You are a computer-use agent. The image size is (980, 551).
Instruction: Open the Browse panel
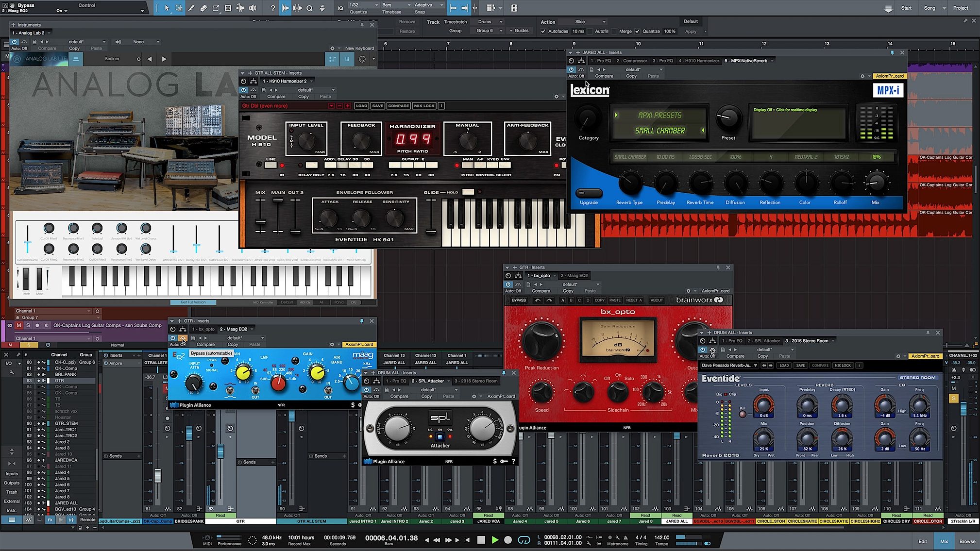(967, 541)
